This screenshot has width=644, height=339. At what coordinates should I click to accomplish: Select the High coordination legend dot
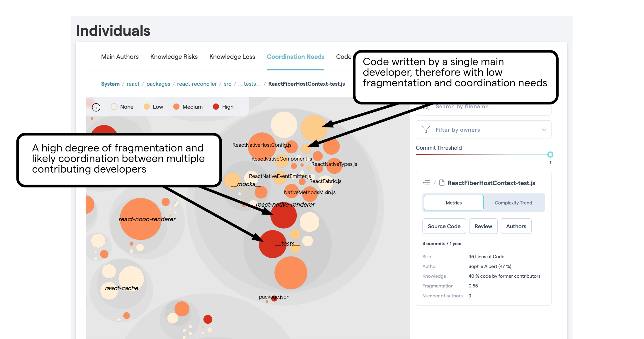coord(216,107)
